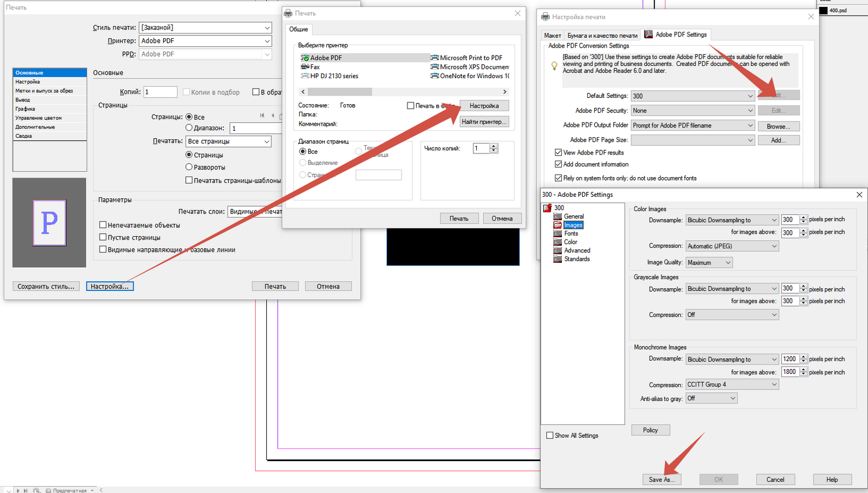
Task: Click Настройка button in Windows print dialog
Action: point(484,106)
